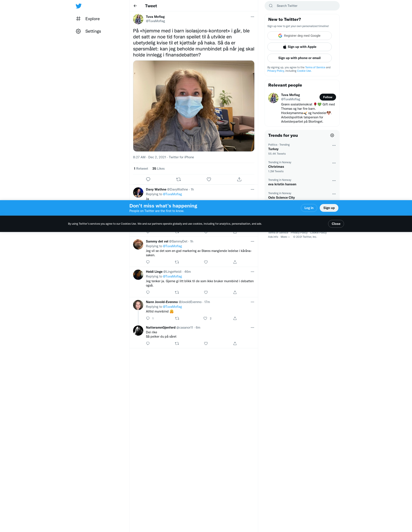Open more options on Nann Jovold-Evenmo's reply
This screenshot has height=532, width=412.
point(252,302)
